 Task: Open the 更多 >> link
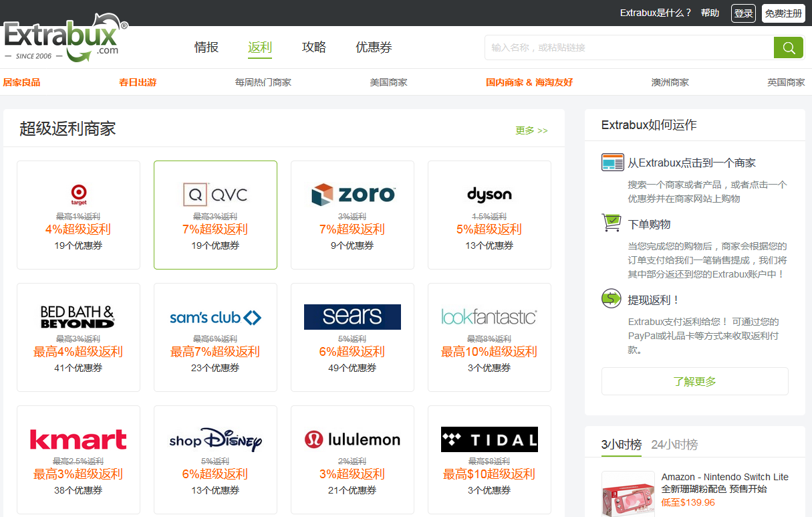pos(531,130)
